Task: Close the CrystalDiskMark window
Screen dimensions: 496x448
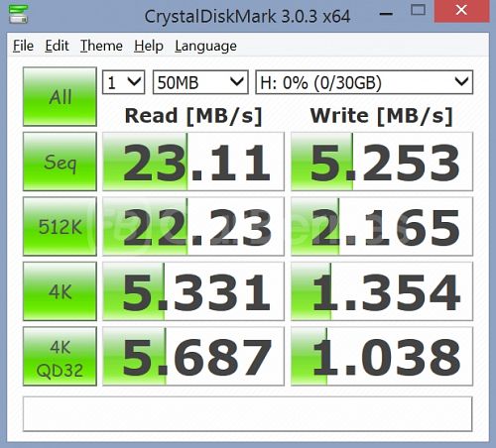Action: pos(461,10)
